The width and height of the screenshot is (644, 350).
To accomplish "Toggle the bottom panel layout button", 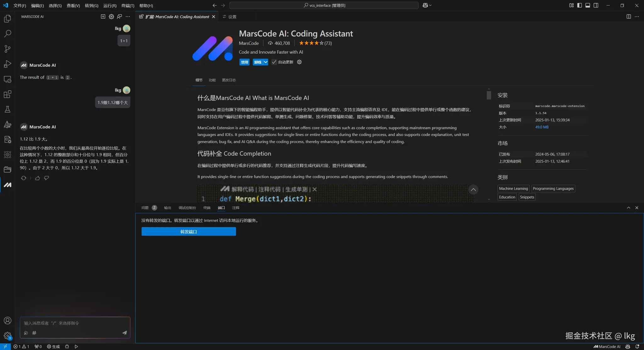I will point(588,5).
